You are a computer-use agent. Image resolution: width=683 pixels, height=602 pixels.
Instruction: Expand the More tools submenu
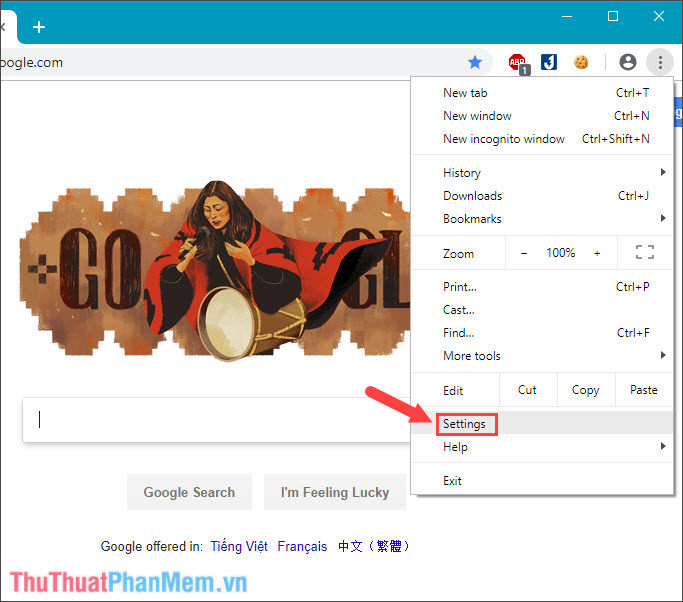(x=542, y=356)
